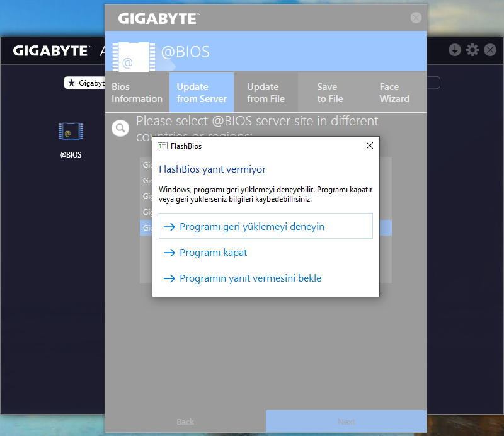Open the settings gear in App Center
The height and width of the screenshot is (436, 504).
coord(472,50)
